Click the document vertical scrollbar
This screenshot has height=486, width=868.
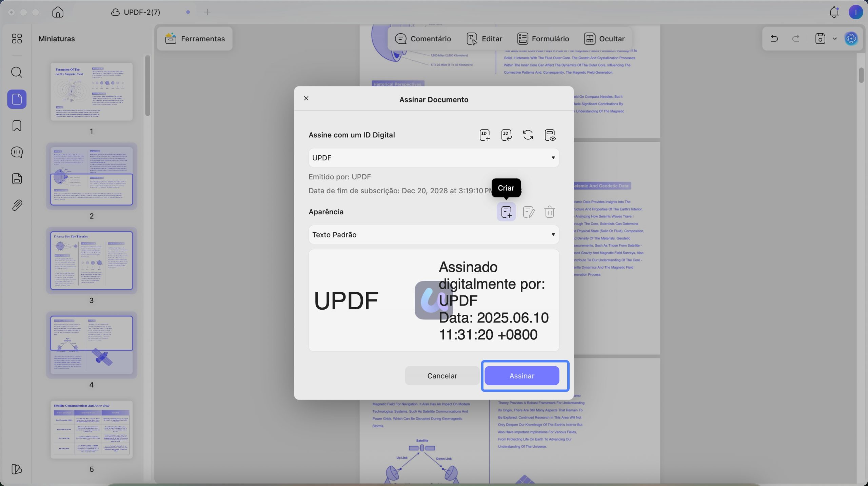(x=861, y=75)
